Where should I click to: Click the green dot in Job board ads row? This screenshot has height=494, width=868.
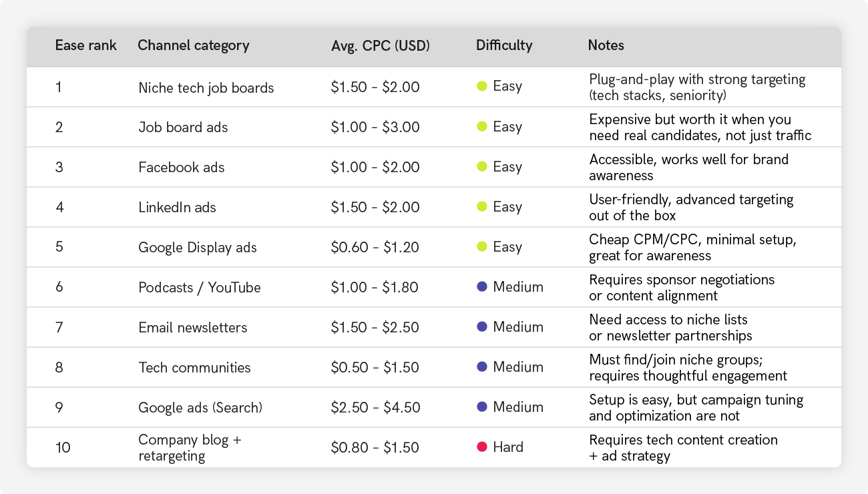click(481, 126)
